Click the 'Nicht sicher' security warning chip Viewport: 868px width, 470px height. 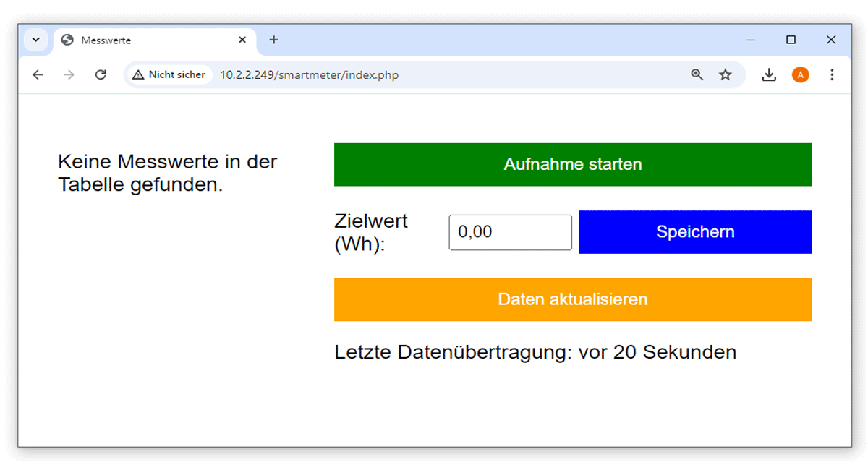(169, 74)
